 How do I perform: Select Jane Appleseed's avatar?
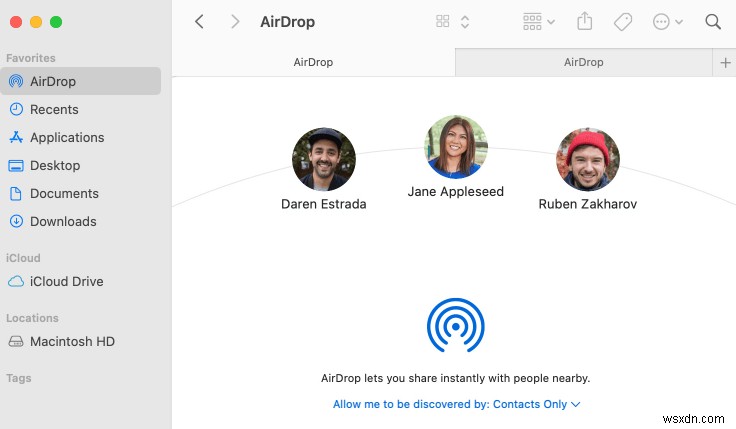tap(456, 147)
